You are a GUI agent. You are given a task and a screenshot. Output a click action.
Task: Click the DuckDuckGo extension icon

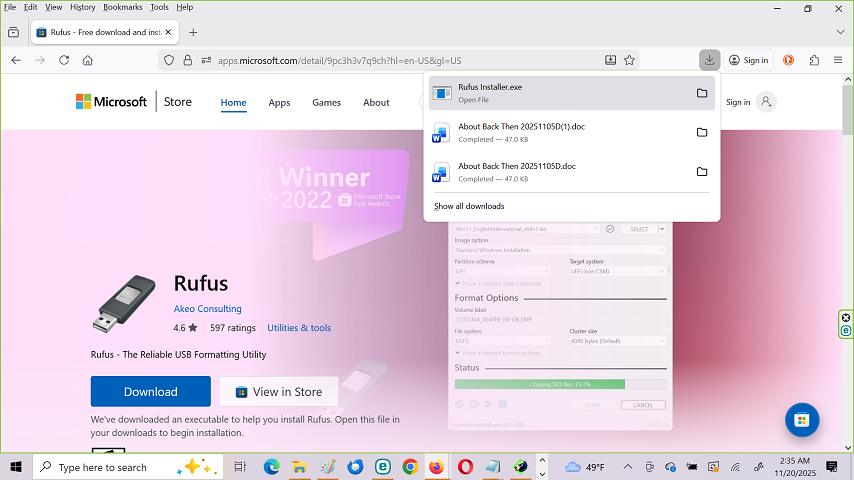(789, 60)
